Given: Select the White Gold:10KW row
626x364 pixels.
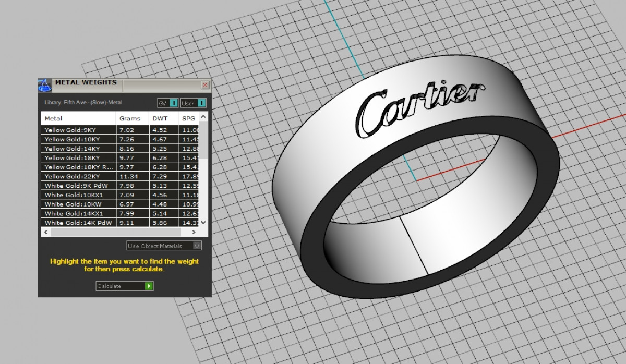Looking at the screenshot, I should click(78, 204).
